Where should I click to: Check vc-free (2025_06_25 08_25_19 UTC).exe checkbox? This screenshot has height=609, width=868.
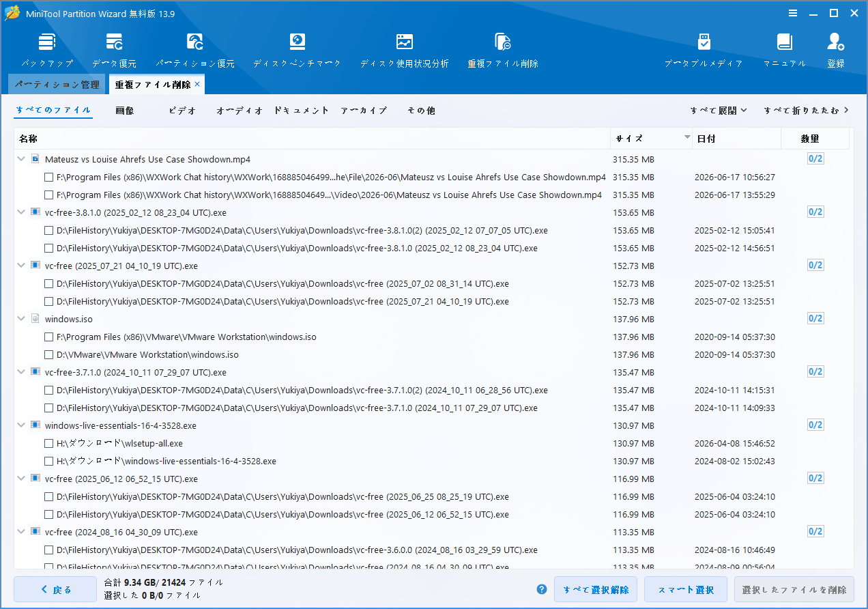(48, 496)
